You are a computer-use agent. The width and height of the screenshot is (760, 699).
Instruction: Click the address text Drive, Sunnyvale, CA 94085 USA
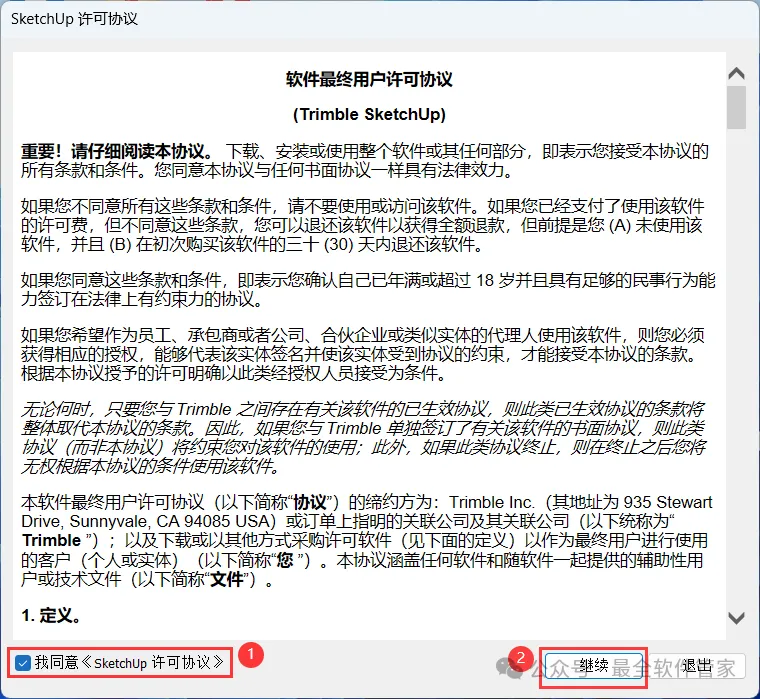[x=148, y=521]
